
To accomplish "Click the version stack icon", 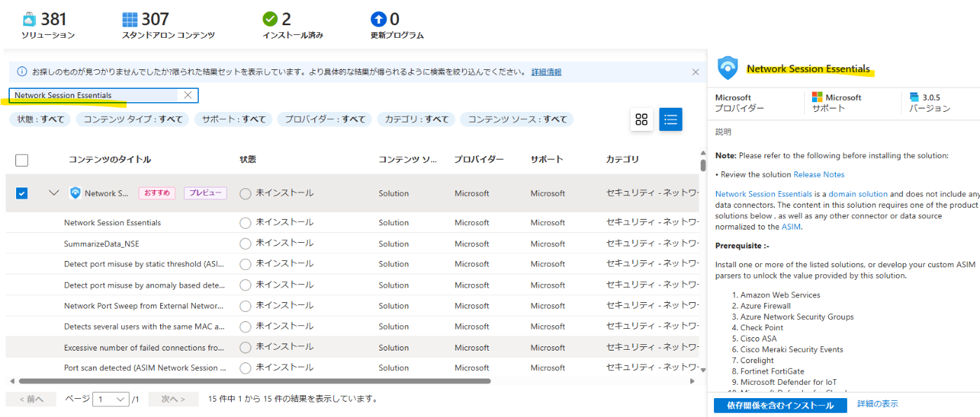I will pyautogui.click(x=913, y=97).
